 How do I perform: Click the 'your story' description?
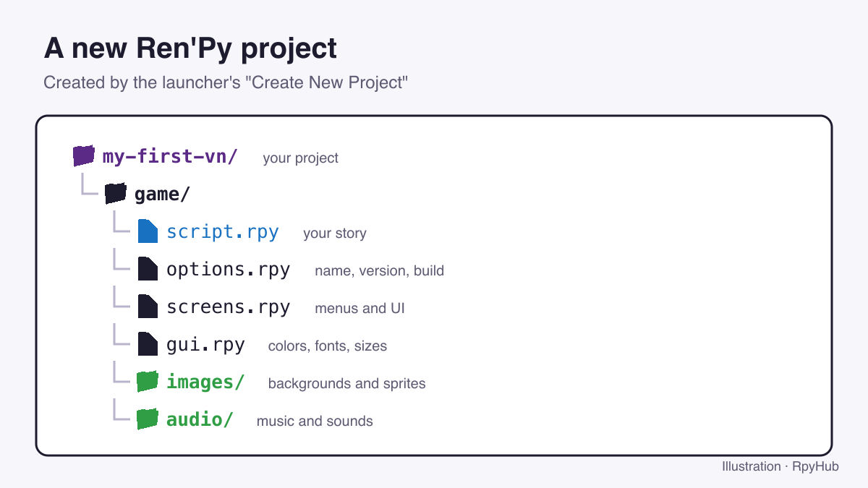[335, 233]
